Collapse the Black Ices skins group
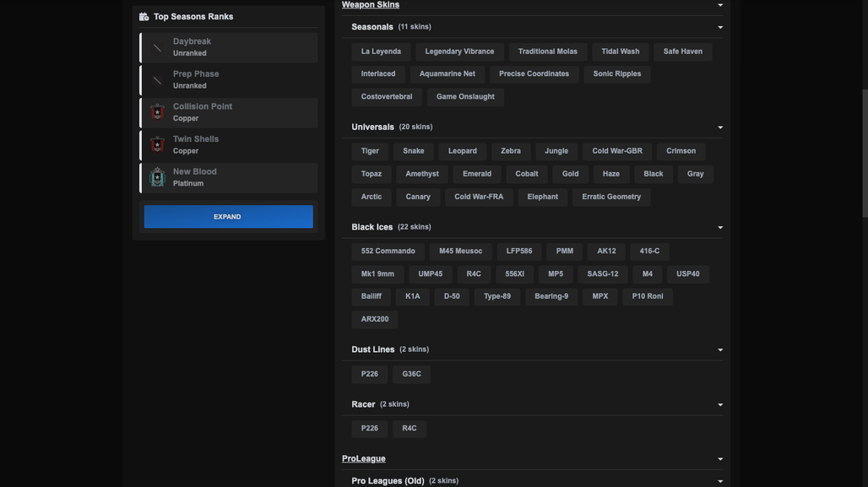Image resolution: width=868 pixels, height=487 pixels. [x=720, y=227]
